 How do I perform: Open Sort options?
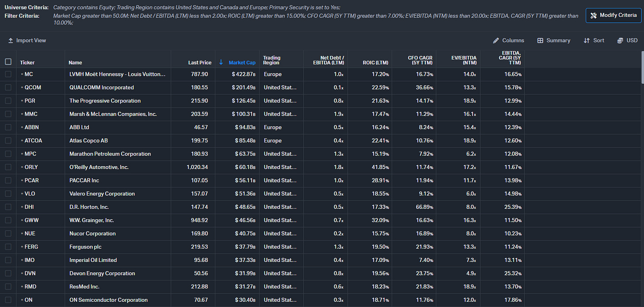[x=594, y=40]
